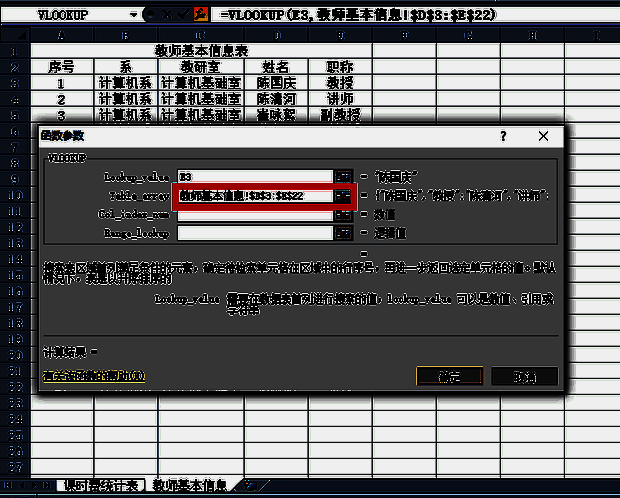
Task: Click in the formula bar showing =VLOOKUP formula
Action: [415, 15]
